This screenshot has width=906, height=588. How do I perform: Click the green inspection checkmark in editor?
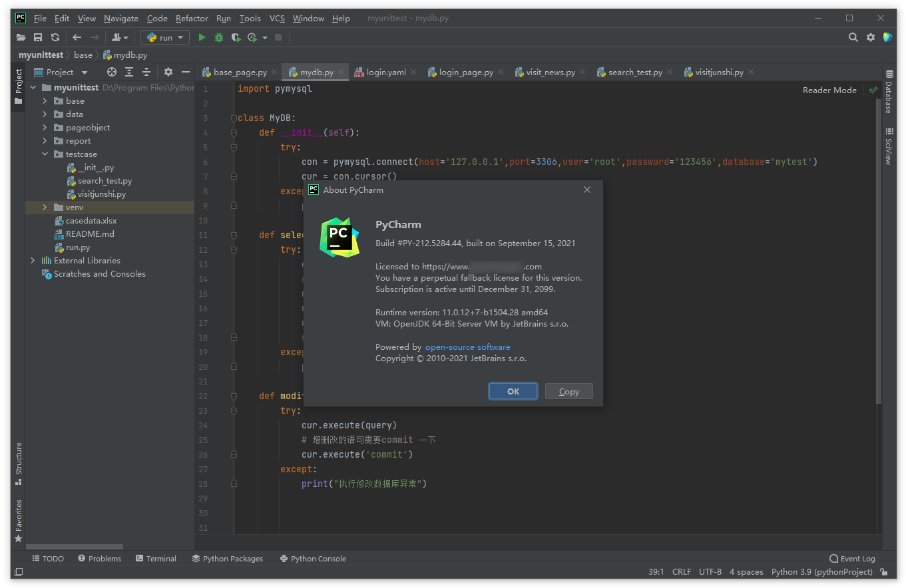click(873, 90)
